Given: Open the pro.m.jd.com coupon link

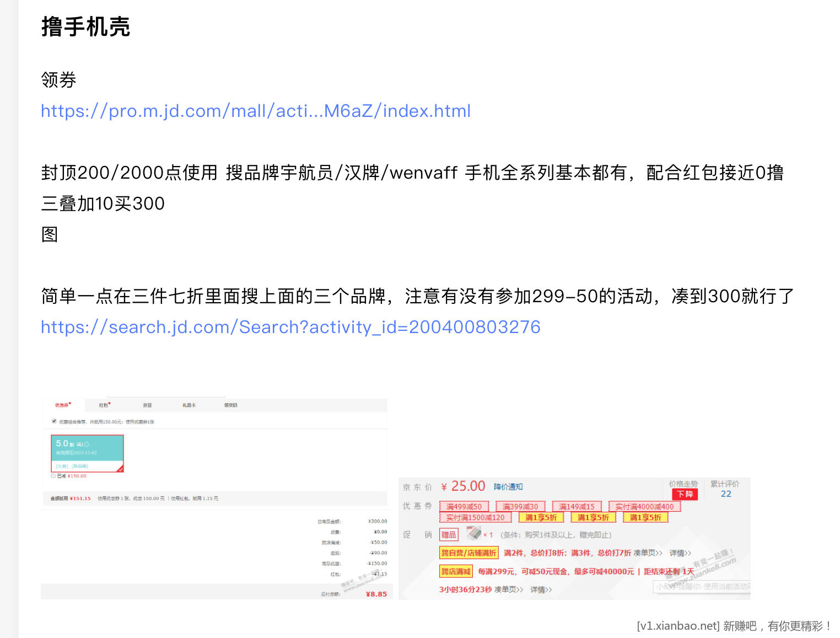Looking at the screenshot, I should (x=256, y=111).
